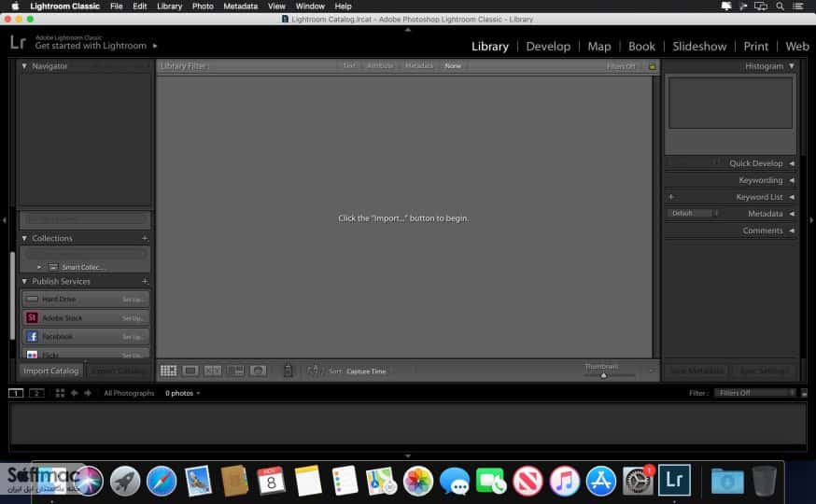Screen dimensions: 816x504
Task: Switch to Survey view in toolbar
Action: pyautogui.click(x=235, y=371)
